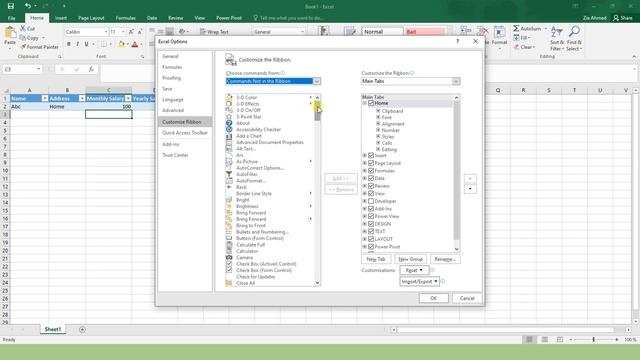
Task: Switch to Page Break Preview in status bar
Action: point(560,340)
